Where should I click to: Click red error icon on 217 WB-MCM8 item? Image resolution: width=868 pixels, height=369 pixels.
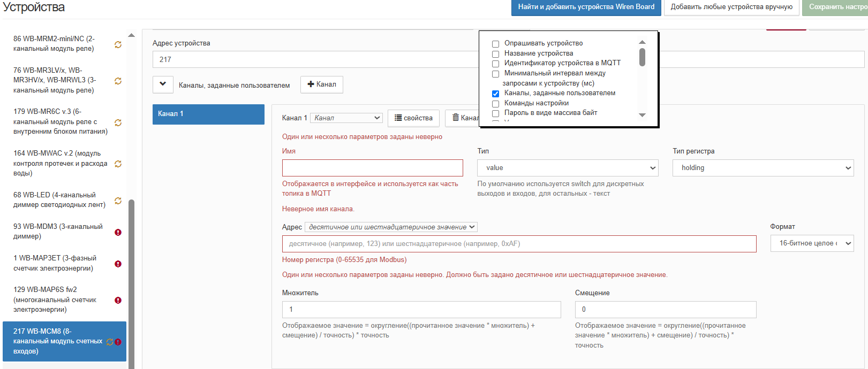coord(118,342)
